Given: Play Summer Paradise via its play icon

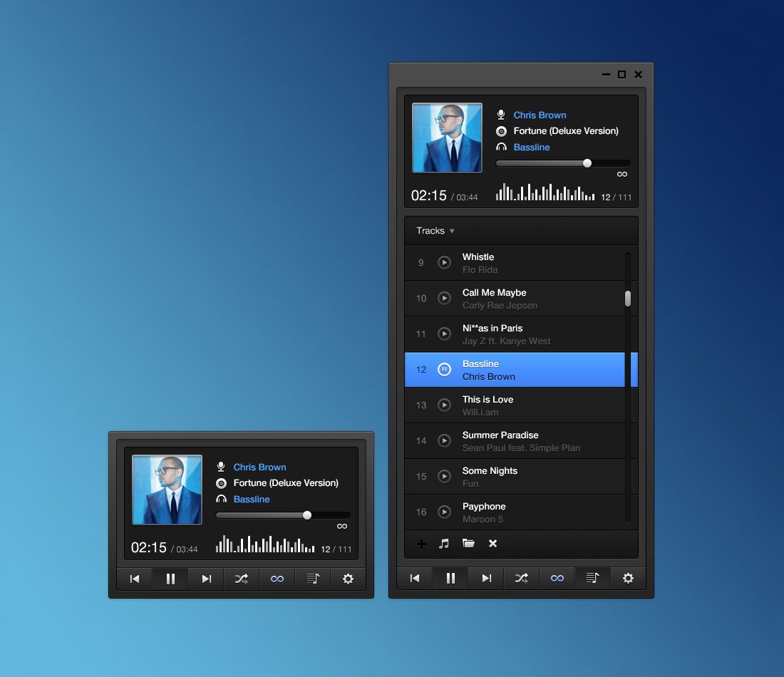Looking at the screenshot, I should click(x=444, y=441).
